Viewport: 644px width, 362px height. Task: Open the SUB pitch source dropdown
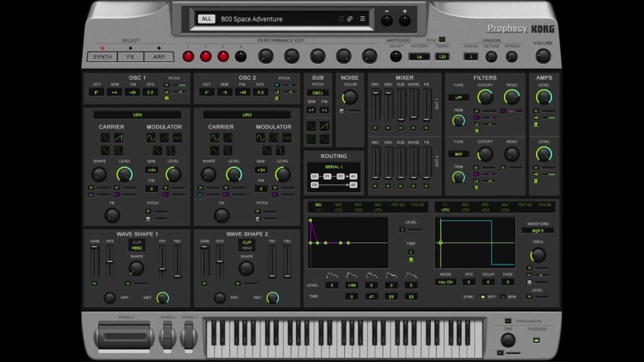point(318,93)
